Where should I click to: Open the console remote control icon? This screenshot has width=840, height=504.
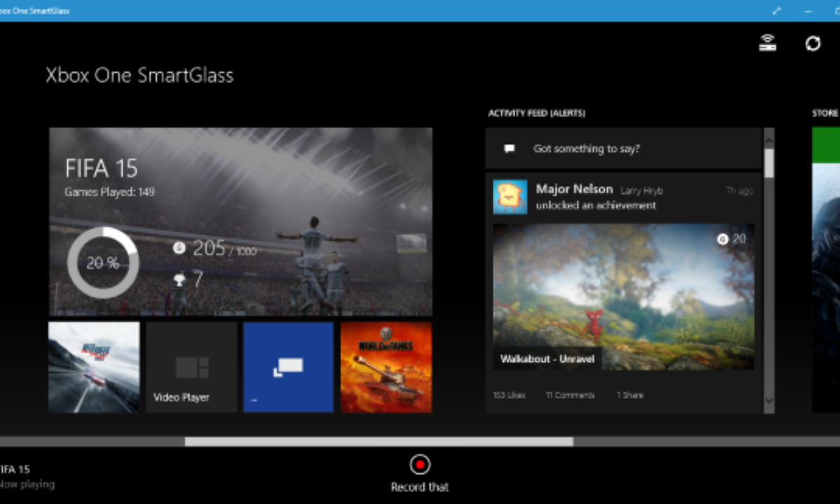(x=768, y=43)
